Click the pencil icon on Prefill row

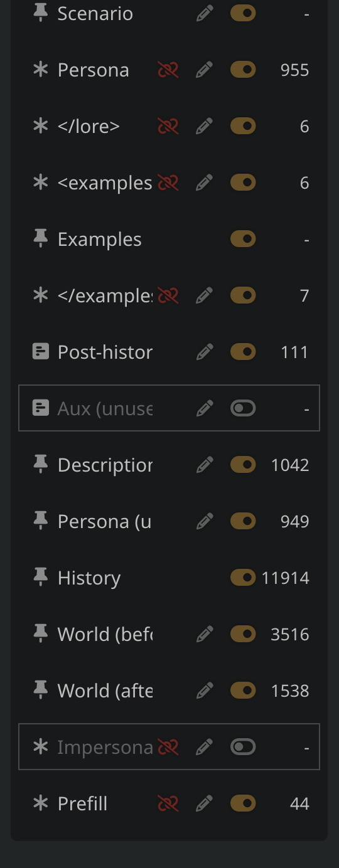[x=204, y=803]
